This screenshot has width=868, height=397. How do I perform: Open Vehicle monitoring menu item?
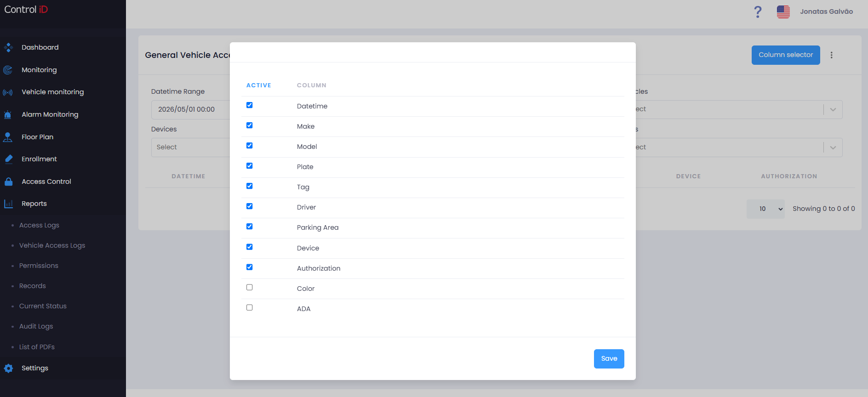[52, 92]
